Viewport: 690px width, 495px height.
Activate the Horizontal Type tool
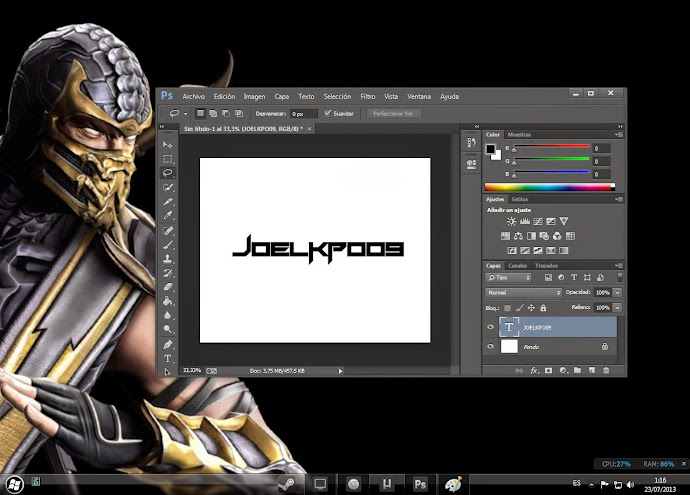pos(167,357)
